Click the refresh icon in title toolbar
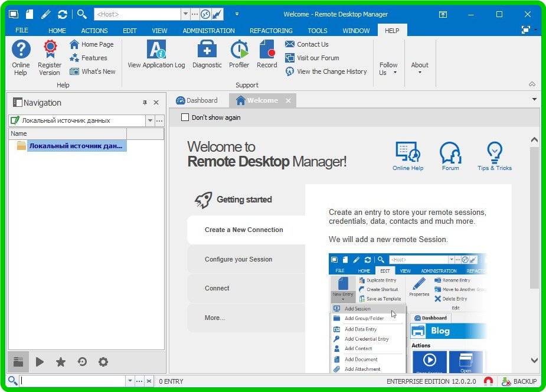Screen dimensions: 546x392 pyautogui.click(x=63, y=14)
